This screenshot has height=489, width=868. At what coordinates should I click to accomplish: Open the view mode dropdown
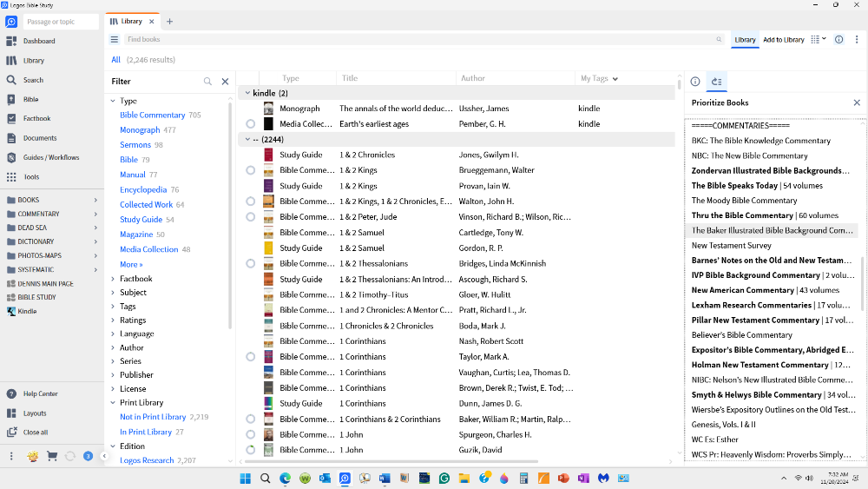click(x=819, y=39)
